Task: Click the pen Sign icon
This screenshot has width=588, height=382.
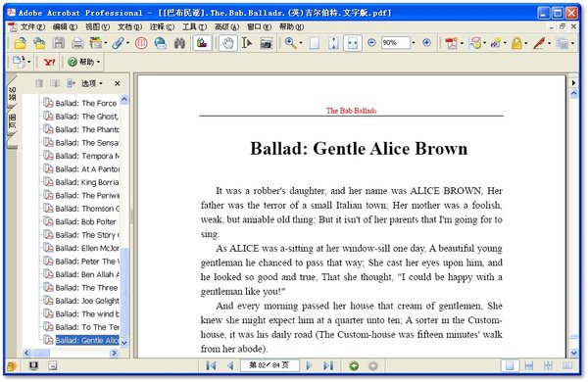Action: pos(539,43)
